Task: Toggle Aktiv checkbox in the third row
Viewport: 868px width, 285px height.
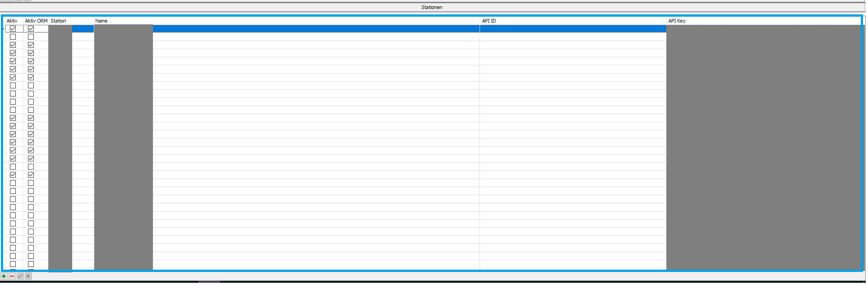Action: pyautogui.click(x=13, y=45)
